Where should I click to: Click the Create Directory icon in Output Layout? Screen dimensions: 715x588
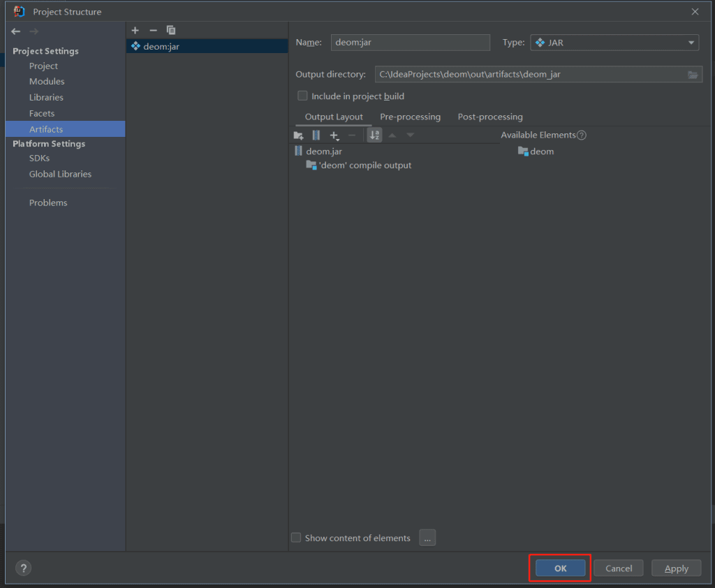[x=299, y=135]
